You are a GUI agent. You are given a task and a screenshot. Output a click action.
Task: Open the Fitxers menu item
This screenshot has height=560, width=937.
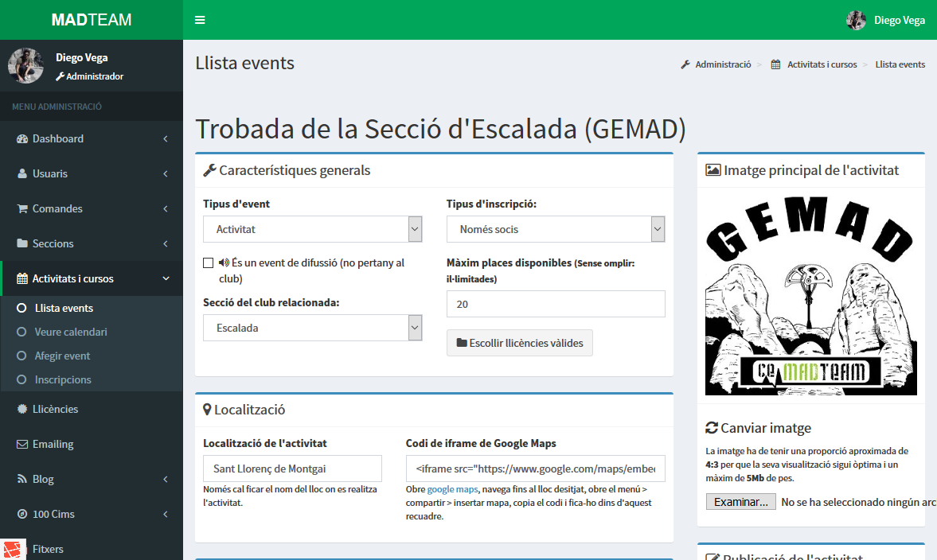pyautogui.click(x=92, y=549)
